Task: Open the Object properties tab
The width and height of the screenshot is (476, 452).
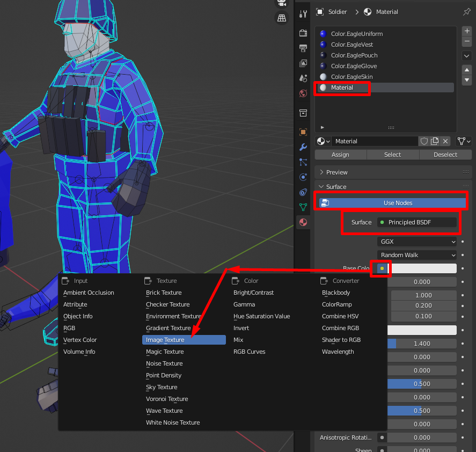Action: 303,132
